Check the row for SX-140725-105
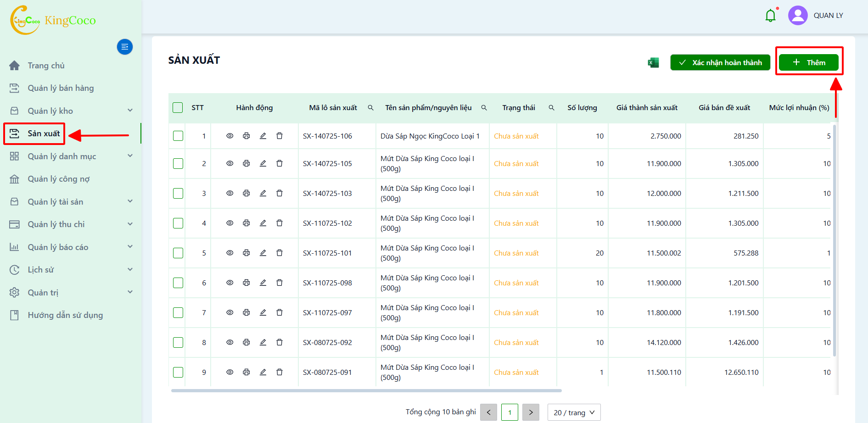Screen dimensions: 868x423 point(178,163)
